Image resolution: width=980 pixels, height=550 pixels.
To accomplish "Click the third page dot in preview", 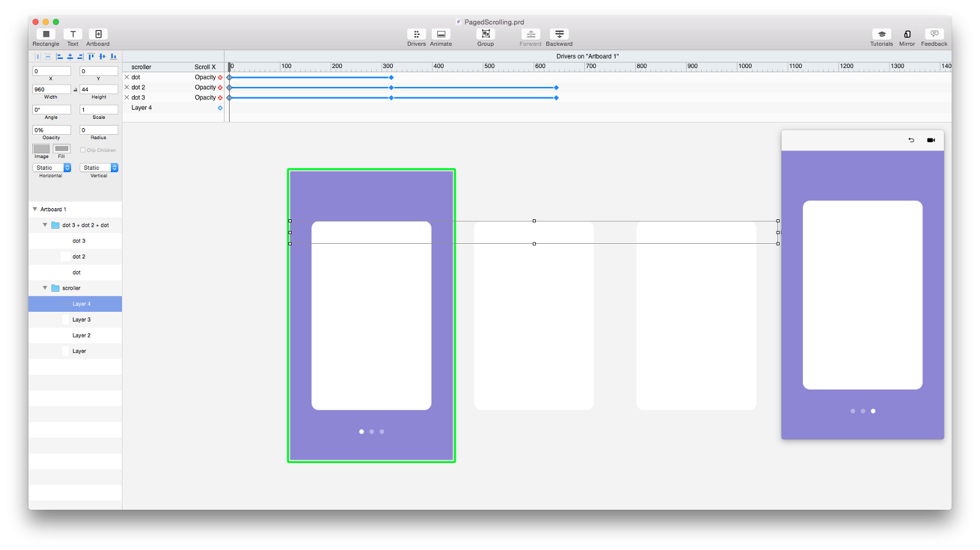I will coord(873,411).
